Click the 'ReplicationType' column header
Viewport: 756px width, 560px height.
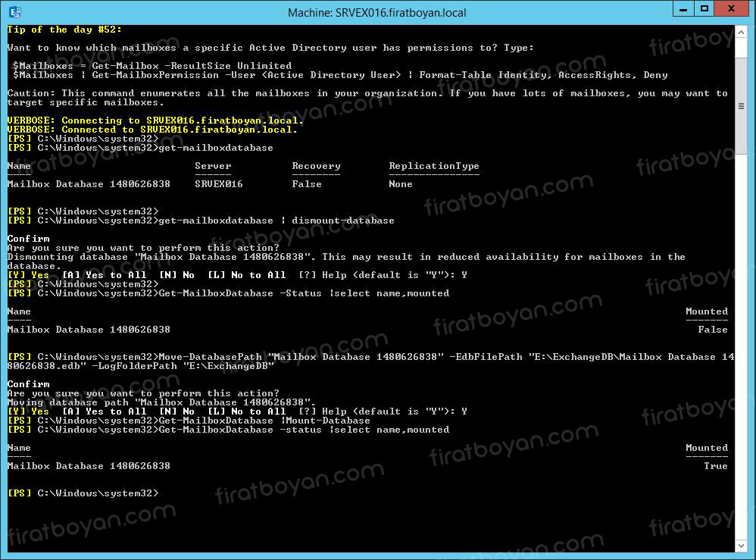(x=434, y=166)
